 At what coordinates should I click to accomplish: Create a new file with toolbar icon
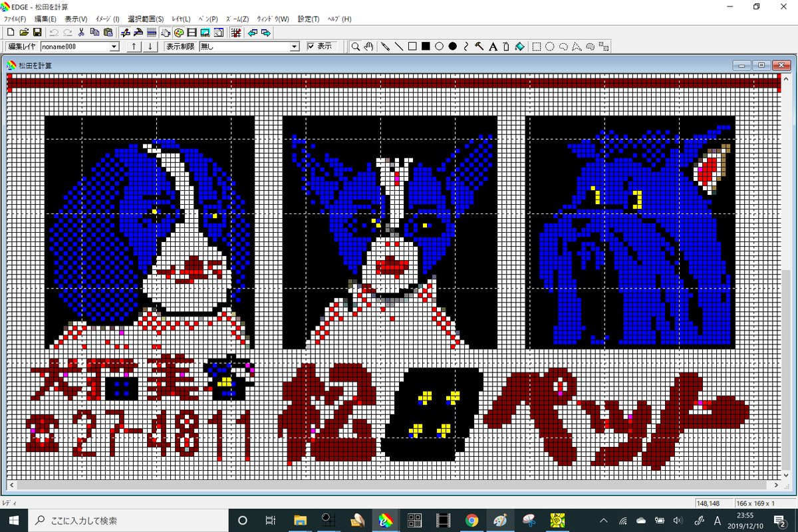tap(11, 32)
